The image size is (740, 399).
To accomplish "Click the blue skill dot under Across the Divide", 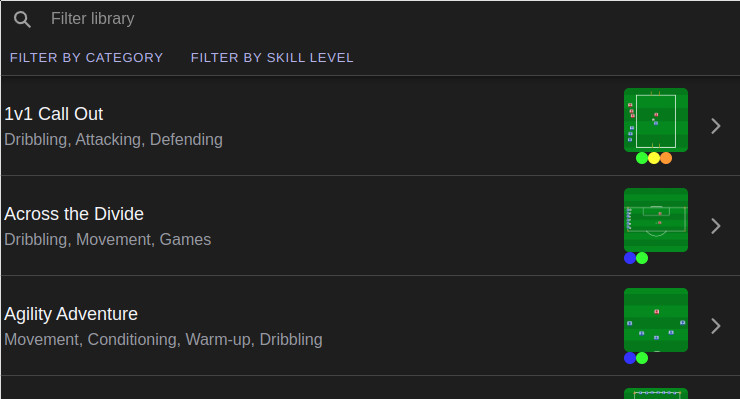I will tap(630, 258).
